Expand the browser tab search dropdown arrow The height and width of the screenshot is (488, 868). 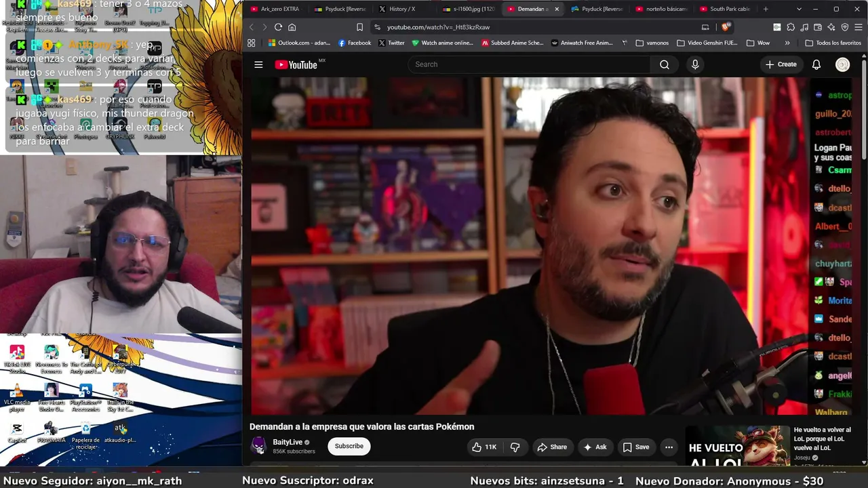tap(799, 9)
